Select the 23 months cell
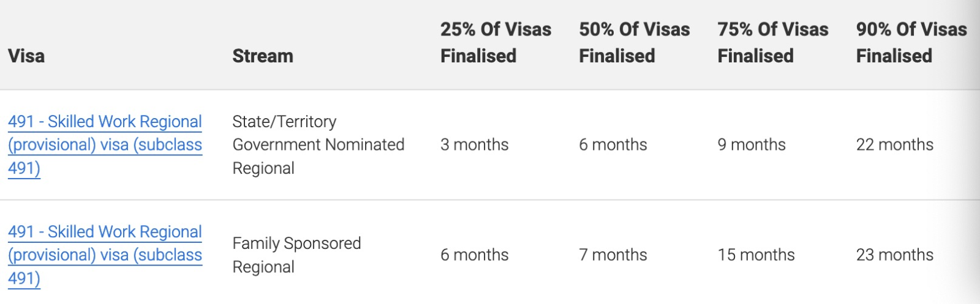This screenshot has height=304, width=980. [x=894, y=255]
